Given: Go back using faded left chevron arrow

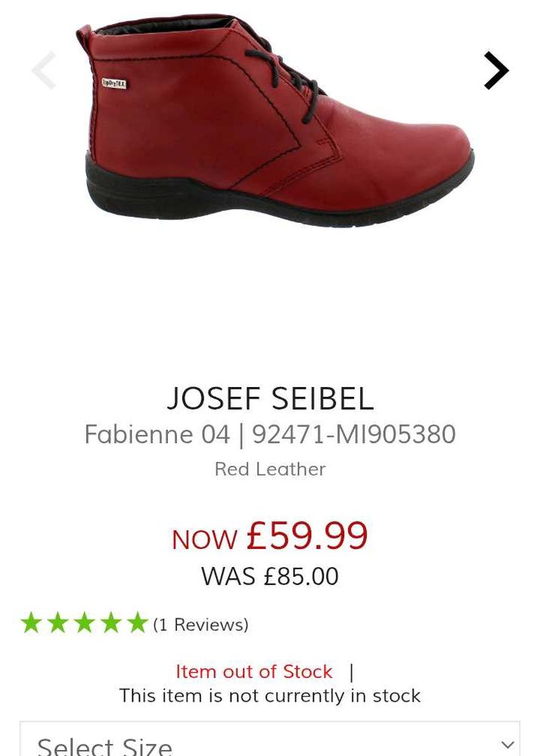Looking at the screenshot, I should [44, 70].
